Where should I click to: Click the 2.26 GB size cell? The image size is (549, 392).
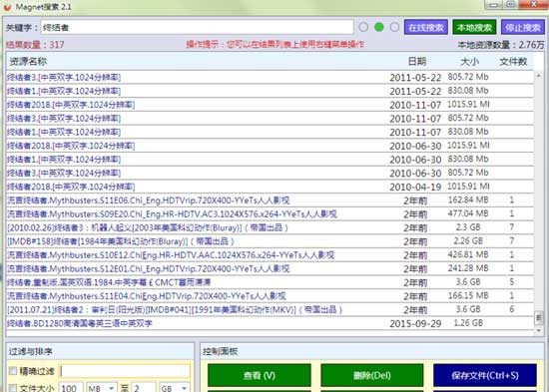(468, 240)
